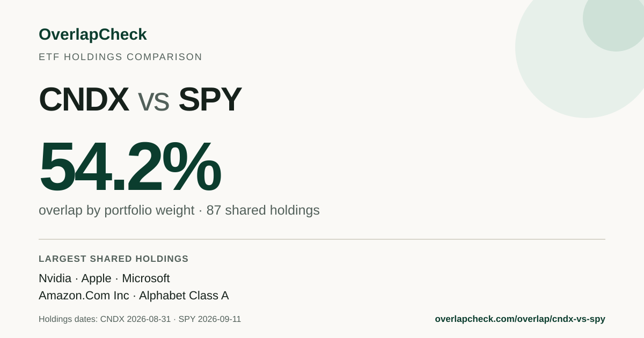
Task: Click the overlap by portfolio weight text
Action: click(x=116, y=210)
